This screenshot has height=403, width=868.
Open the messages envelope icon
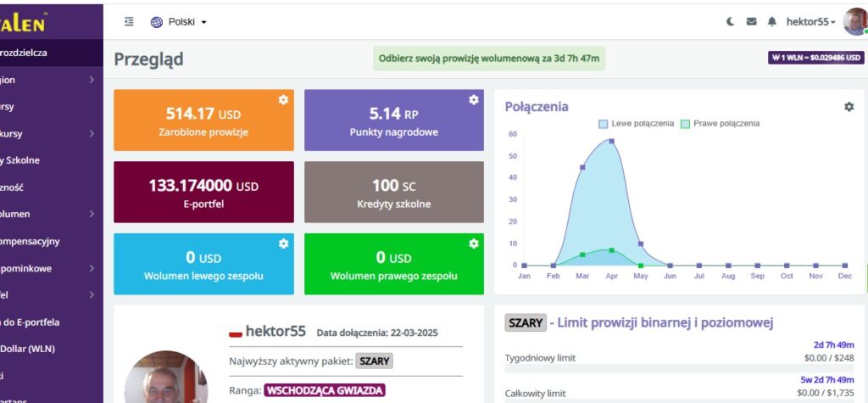pyautogui.click(x=751, y=22)
